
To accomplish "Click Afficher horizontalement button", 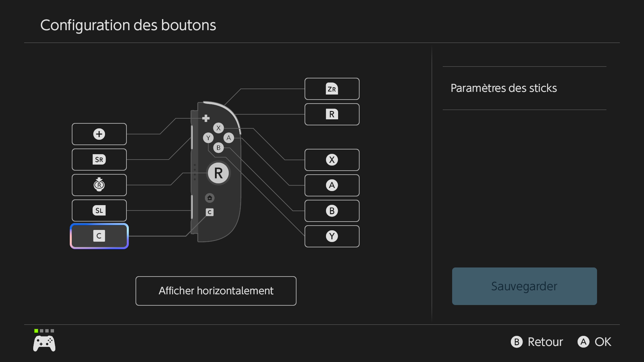I will coord(216,291).
